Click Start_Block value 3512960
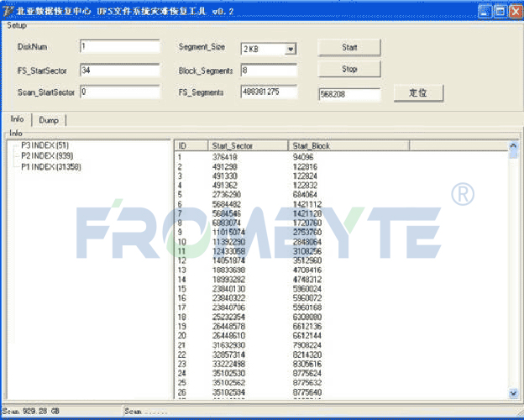Image resolution: width=524 pixels, height=420 pixels. [307, 260]
